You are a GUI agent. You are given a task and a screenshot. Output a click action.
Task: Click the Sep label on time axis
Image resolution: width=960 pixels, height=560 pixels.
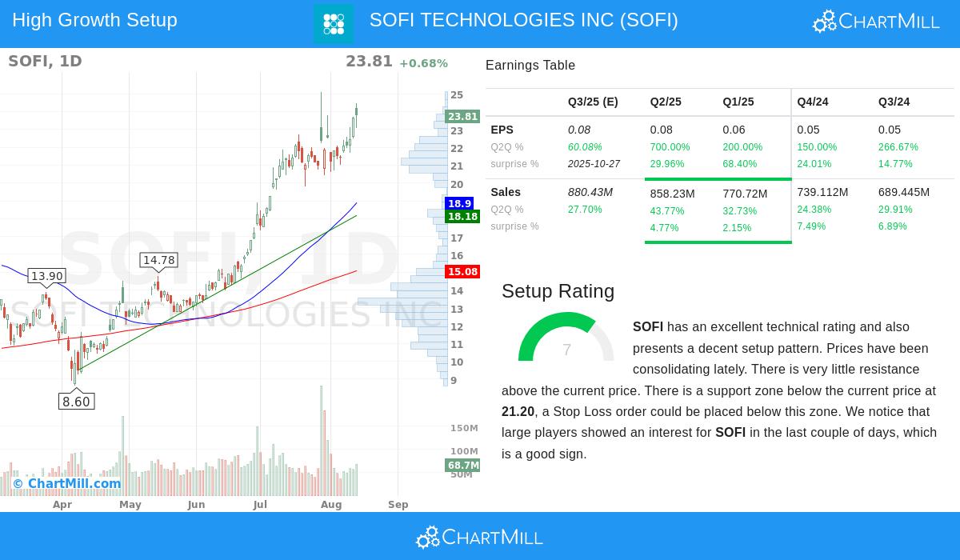(398, 505)
